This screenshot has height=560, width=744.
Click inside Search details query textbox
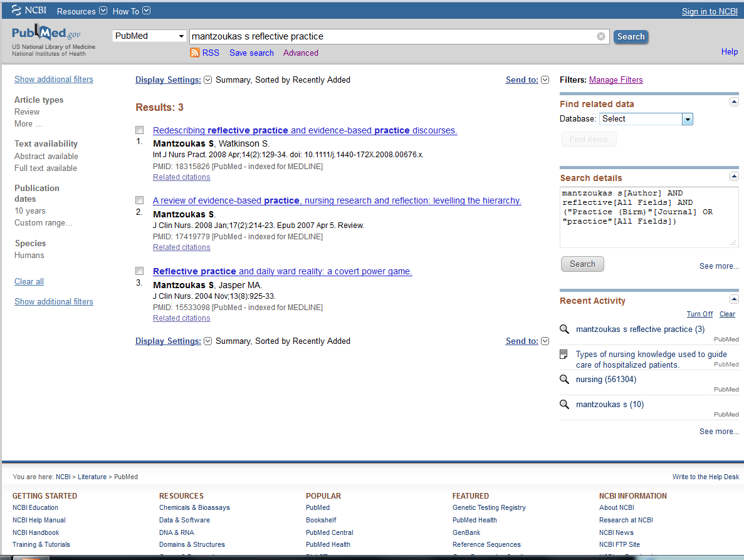pos(649,217)
